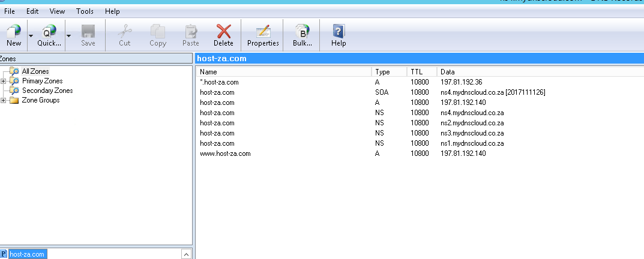
Task: Expand the Zone Groups node
Action: (3, 100)
